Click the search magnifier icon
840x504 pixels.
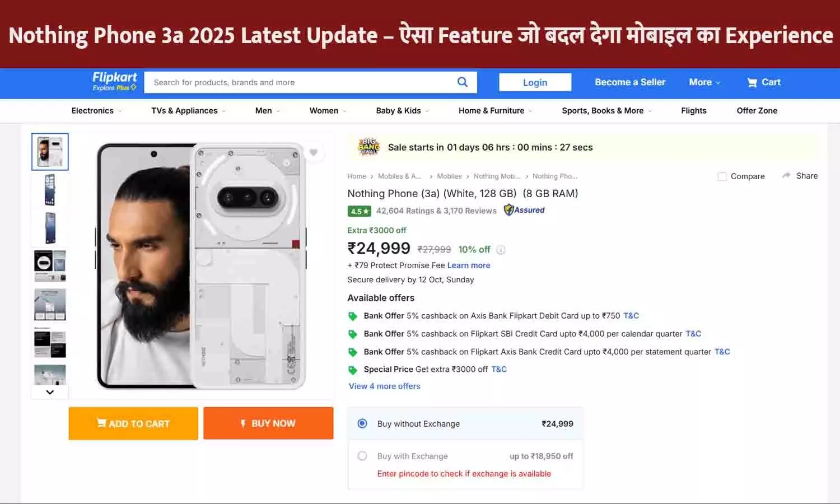462,82
